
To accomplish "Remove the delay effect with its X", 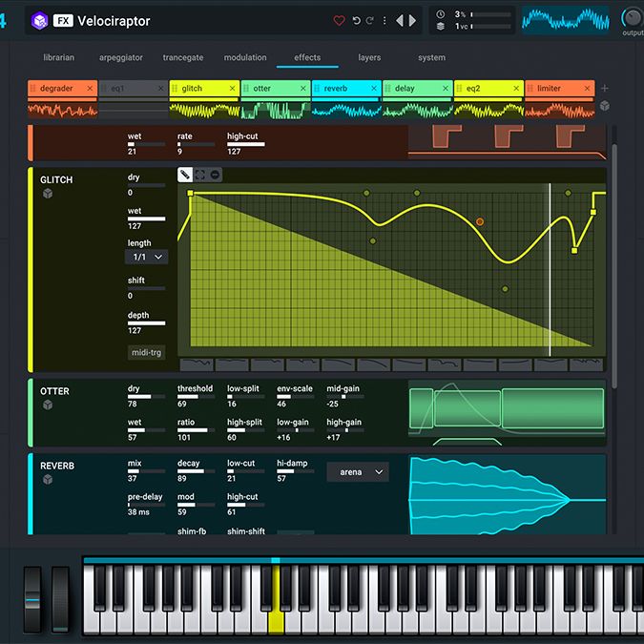I will coord(446,89).
